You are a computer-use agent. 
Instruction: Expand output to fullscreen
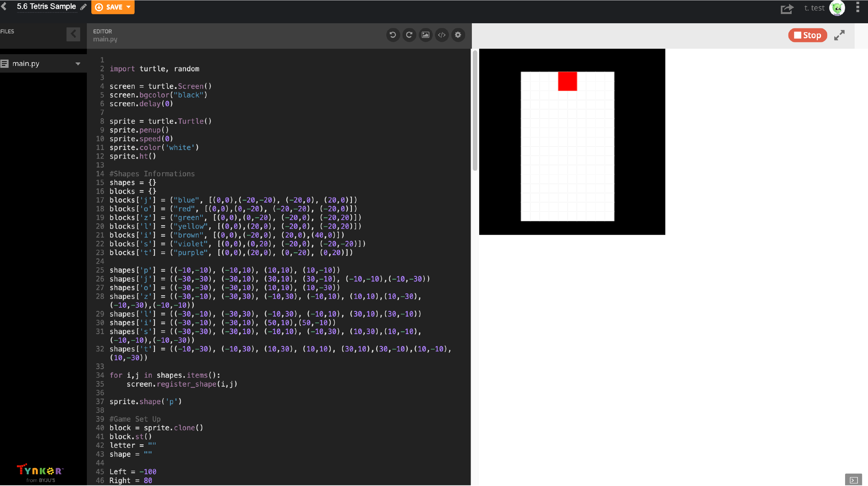[839, 35]
